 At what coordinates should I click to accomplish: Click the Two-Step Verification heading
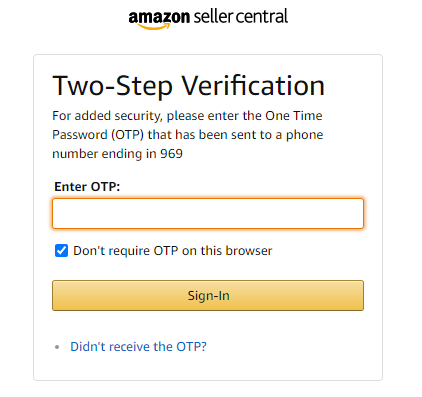click(189, 86)
